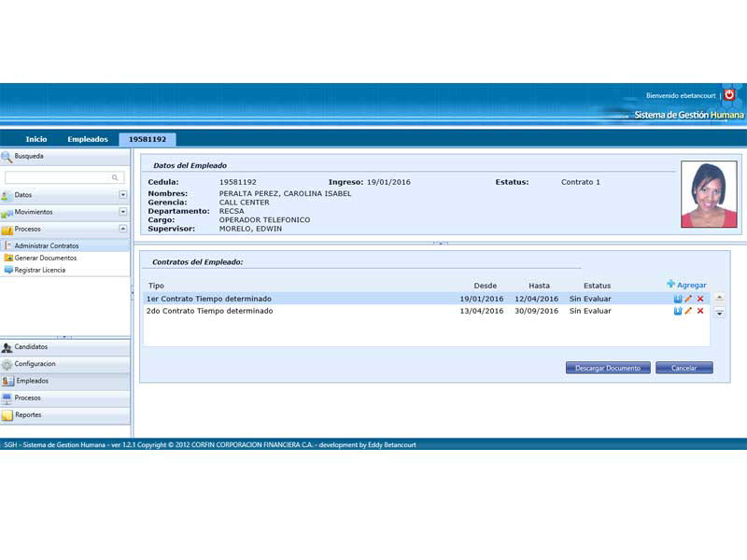Collapse the upper Procesos panel arrow
Screen dimensions: 747x560
coord(122,229)
